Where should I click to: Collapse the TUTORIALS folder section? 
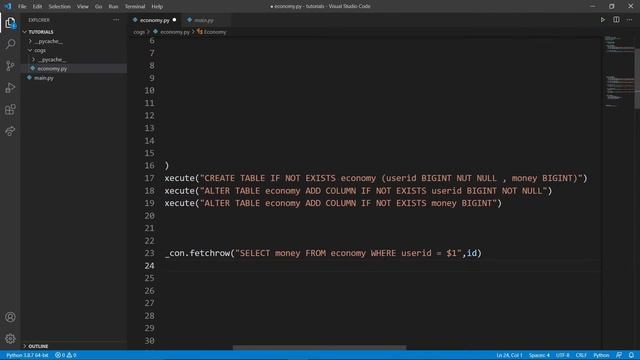(x=25, y=32)
